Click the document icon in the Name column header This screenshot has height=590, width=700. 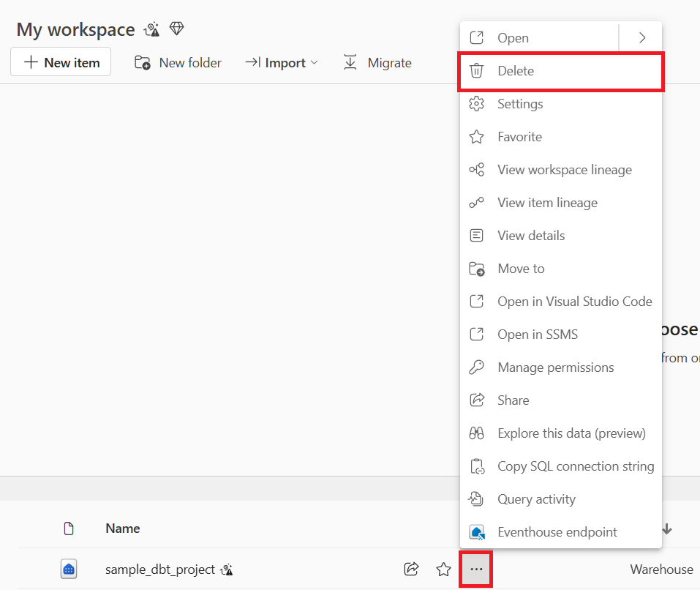click(x=69, y=527)
